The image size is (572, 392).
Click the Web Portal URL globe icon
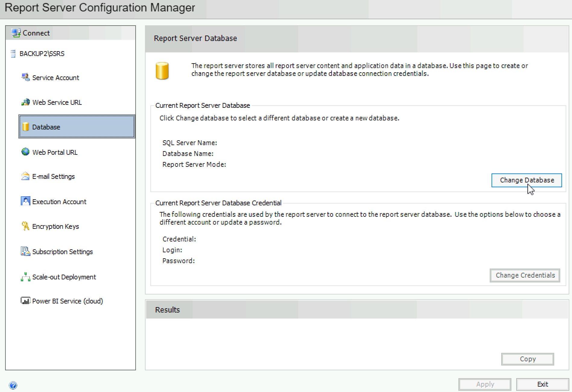tap(26, 152)
